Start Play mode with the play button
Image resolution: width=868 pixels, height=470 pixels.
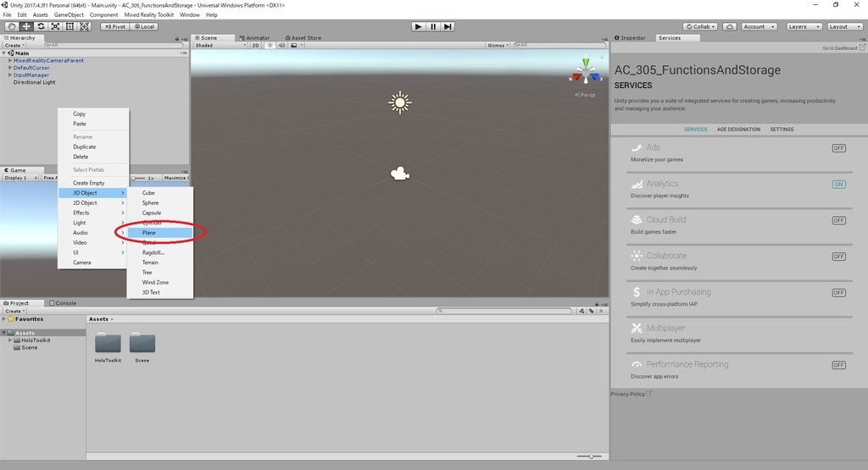[x=419, y=26]
